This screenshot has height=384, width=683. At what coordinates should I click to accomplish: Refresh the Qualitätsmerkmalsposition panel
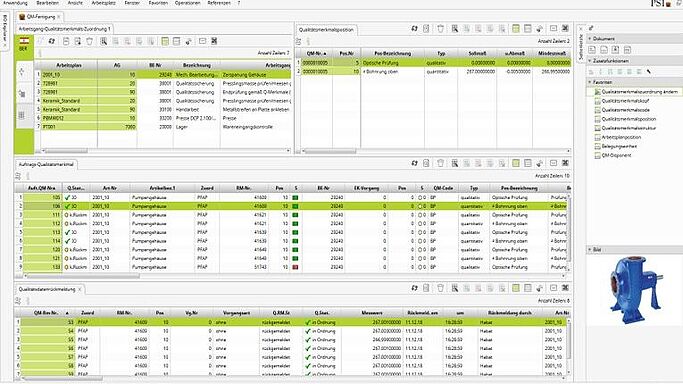pyautogui.click(x=414, y=29)
